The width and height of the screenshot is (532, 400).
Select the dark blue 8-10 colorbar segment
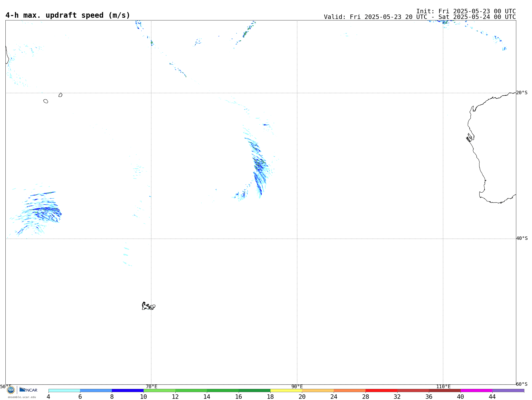click(128, 391)
